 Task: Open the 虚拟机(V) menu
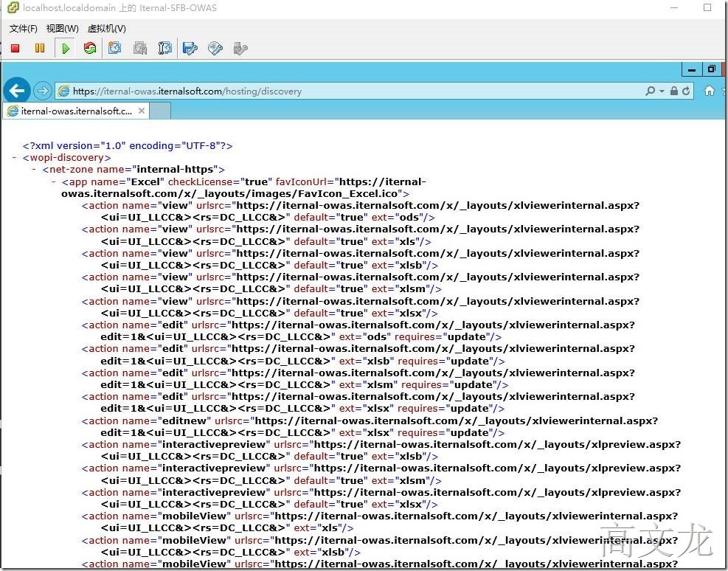pos(106,29)
